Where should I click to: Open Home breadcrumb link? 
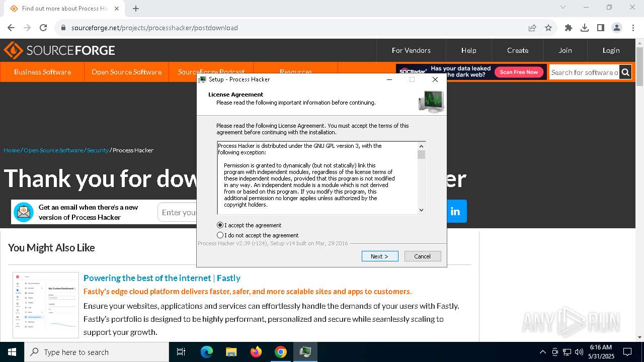tap(12, 150)
